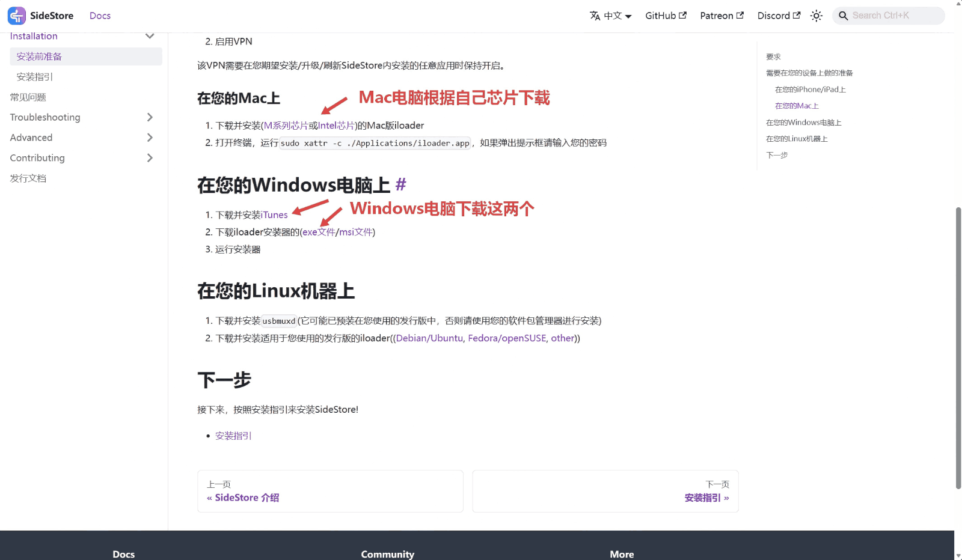Screen dimensions: 962x560
Task: Expand Troubleshooting chevron arrow
Action: (x=150, y=117)
